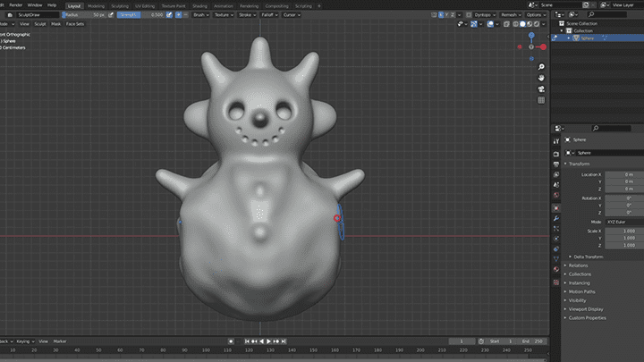Open the Remesh dropdown

point(511,15)
